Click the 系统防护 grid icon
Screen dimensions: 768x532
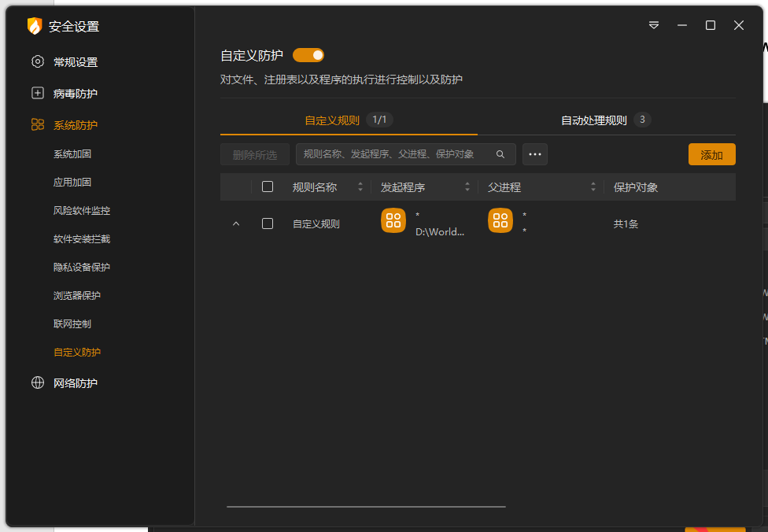click(x=38, y=124)
